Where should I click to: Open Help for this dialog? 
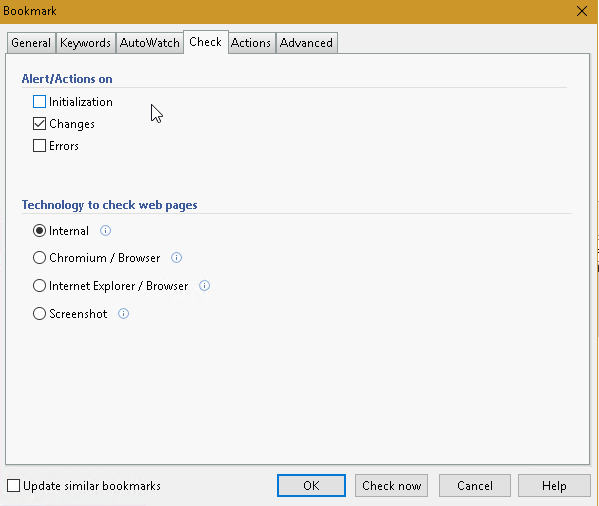point(554,486)
